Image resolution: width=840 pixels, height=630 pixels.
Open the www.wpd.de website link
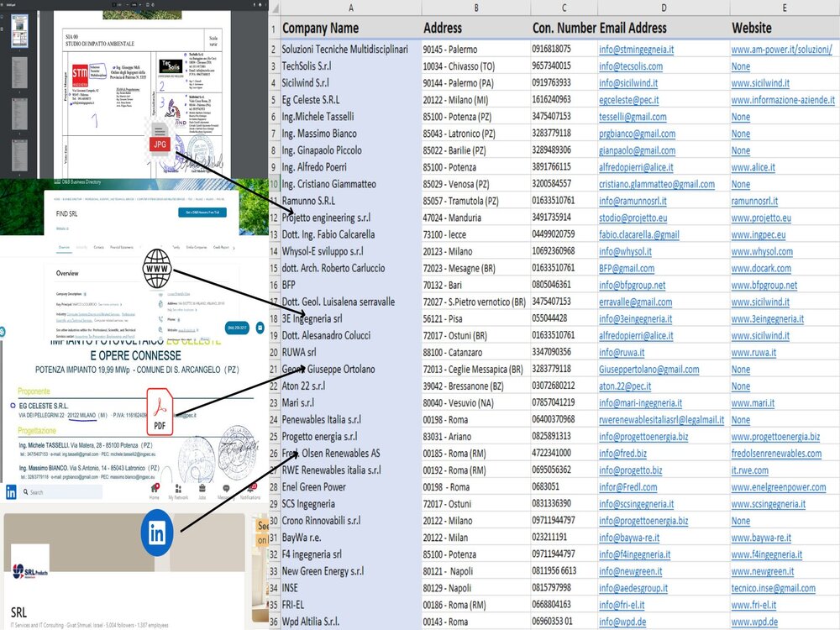(754, 622)
